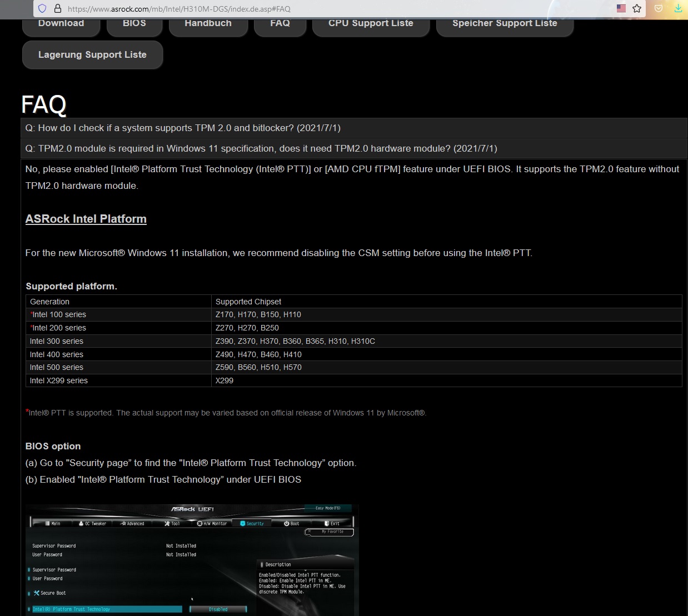Click the browser address bar URL
This screenshot has width=688, height=616.
click(179, 9)
